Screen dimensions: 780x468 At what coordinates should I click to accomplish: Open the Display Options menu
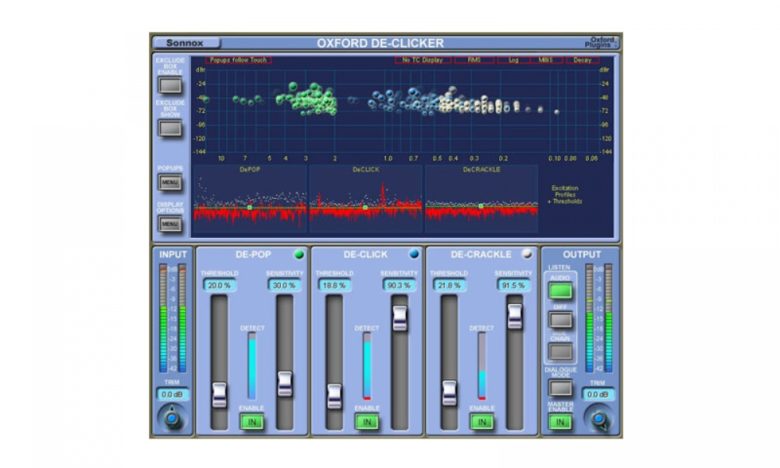point(170,224)
